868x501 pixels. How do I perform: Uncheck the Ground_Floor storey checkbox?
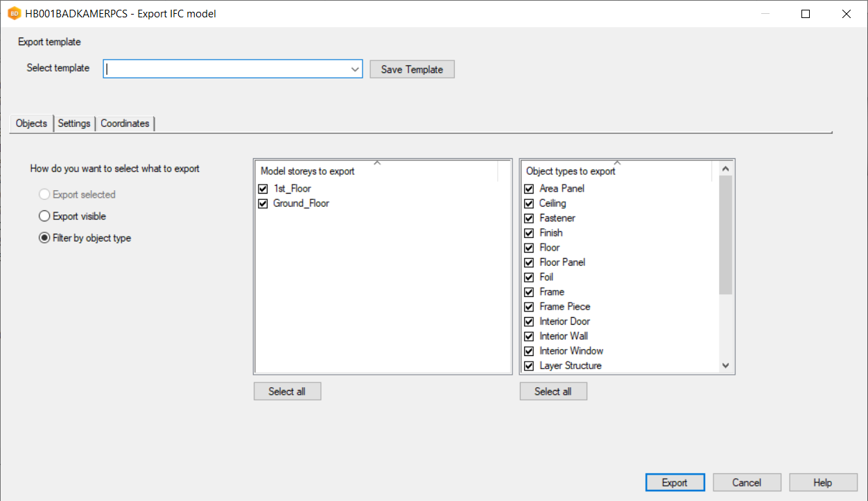tap(263, 204)
